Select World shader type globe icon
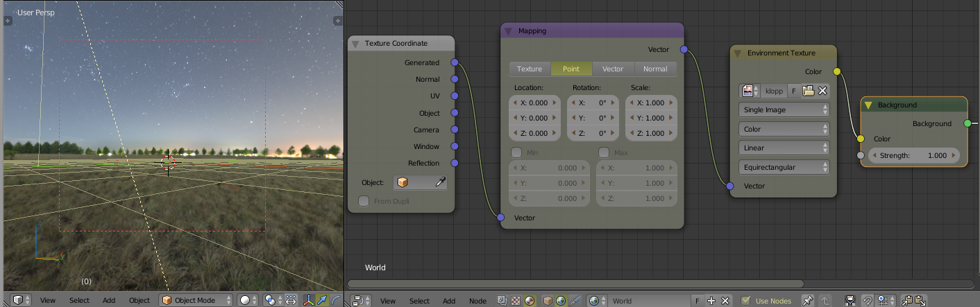The height and width of the screenshot is (307, 980). click(561, 301)
